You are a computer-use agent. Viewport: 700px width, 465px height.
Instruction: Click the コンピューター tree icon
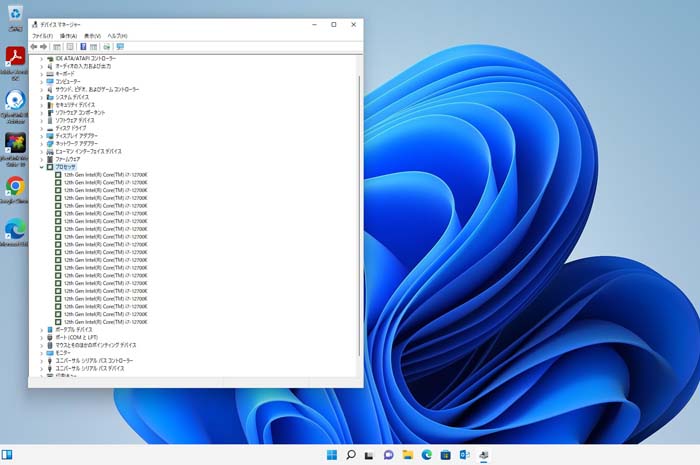tap(50, 82)
